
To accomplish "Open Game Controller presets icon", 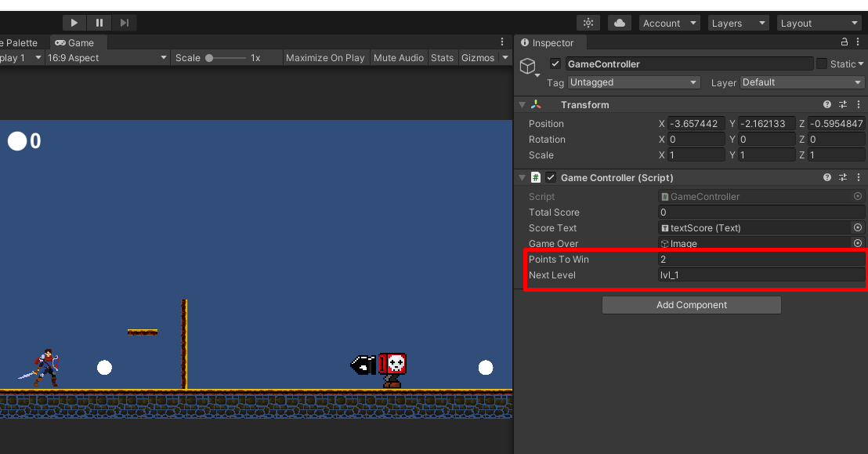I will coord(842,177).
